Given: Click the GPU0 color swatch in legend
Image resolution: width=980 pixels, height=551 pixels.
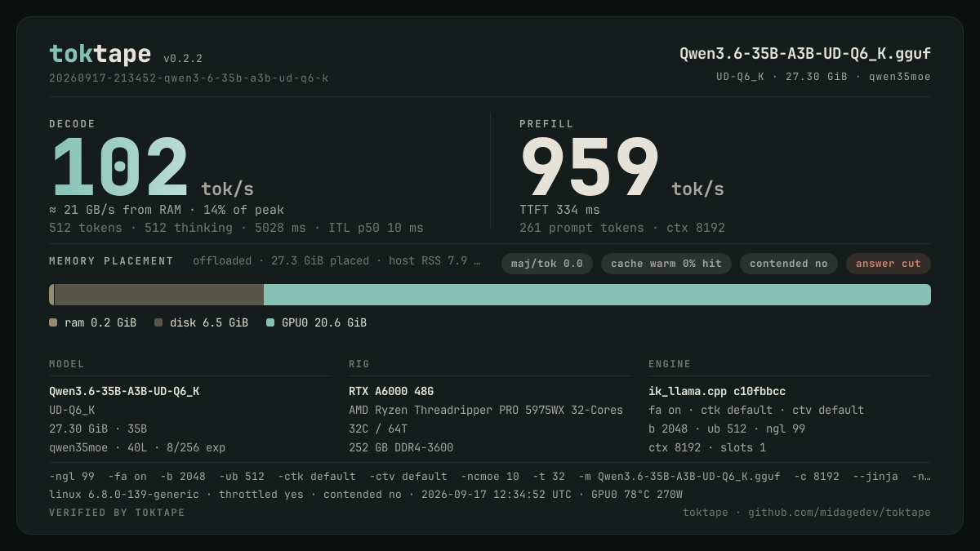Looking at the screenshot, I should pyautogui.click(x=270, y=323).
